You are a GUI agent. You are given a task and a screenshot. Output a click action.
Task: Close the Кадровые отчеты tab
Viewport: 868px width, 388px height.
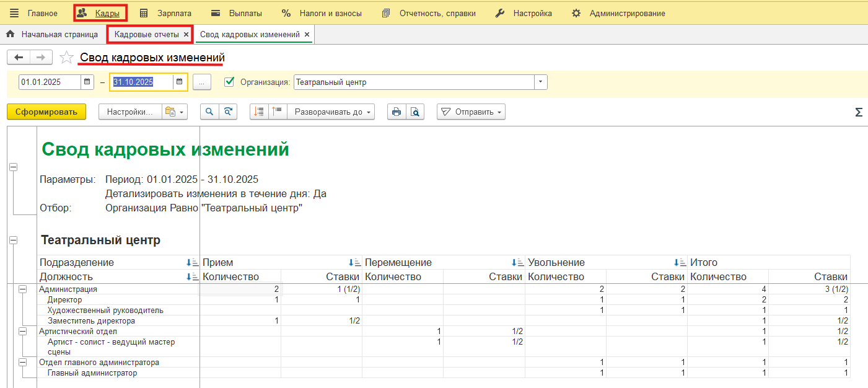pos(186,35)
